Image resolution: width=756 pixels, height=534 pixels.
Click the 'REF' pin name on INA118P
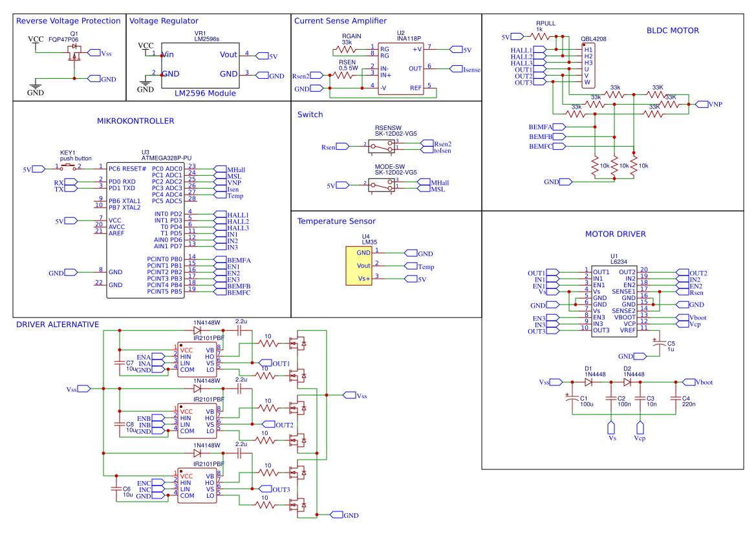pyautogui.click(x=416, y=88)
